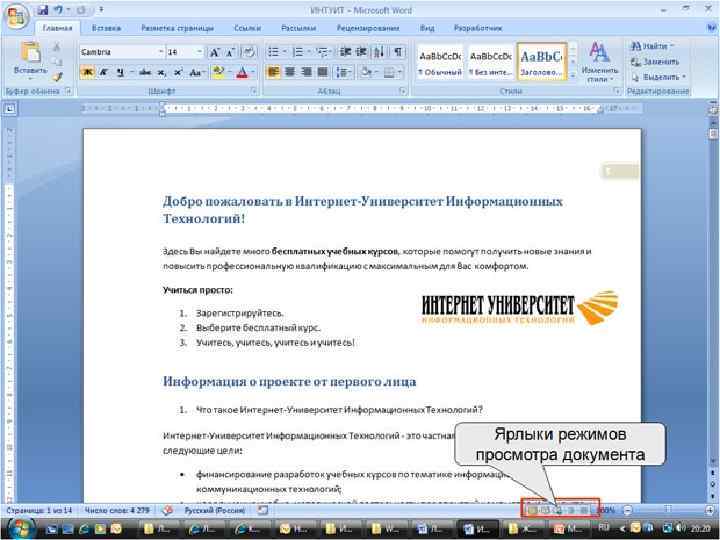720x540 pixels.
Task: Center align the paragraph
Action: point(290,72)
